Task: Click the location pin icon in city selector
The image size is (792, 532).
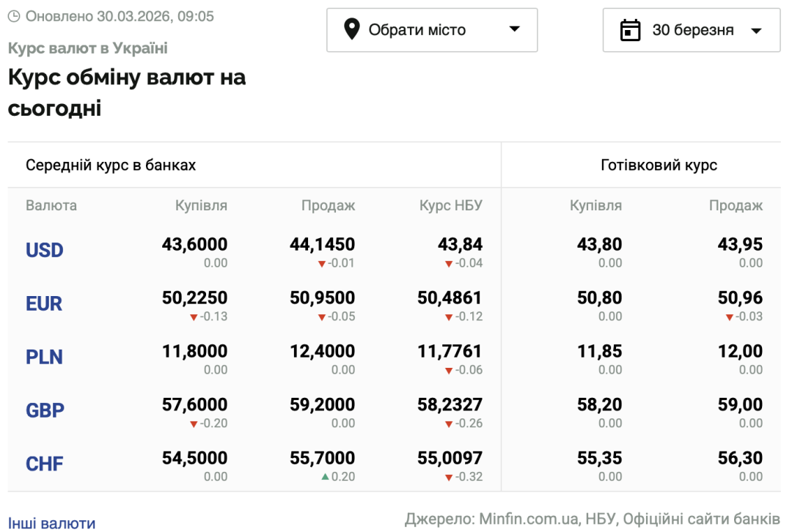Action: [x=353, y=30]
